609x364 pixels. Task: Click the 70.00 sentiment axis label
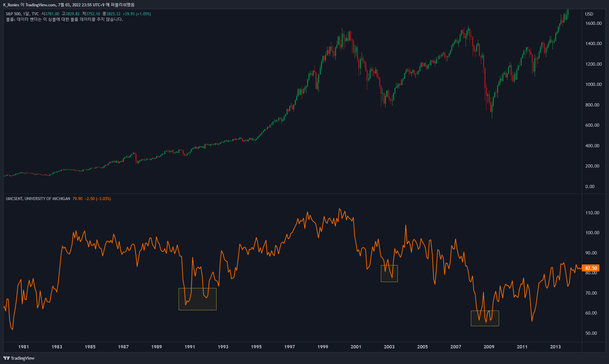(591, 293)
